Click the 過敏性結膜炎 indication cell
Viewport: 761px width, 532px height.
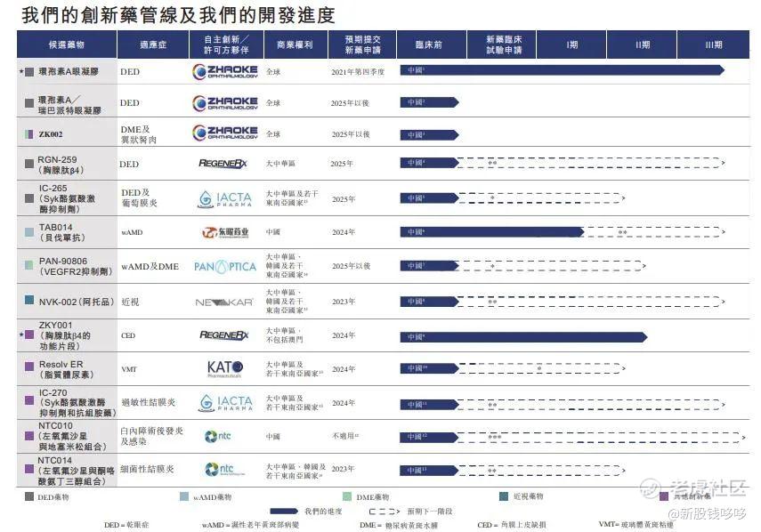tap(148, 402)
